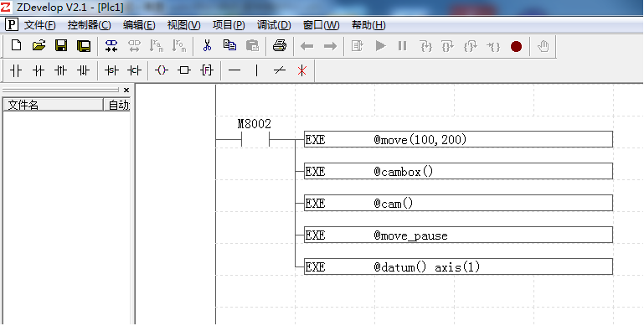Insert horizontal line tool
644x326 pixels.
tap(234, 70)
